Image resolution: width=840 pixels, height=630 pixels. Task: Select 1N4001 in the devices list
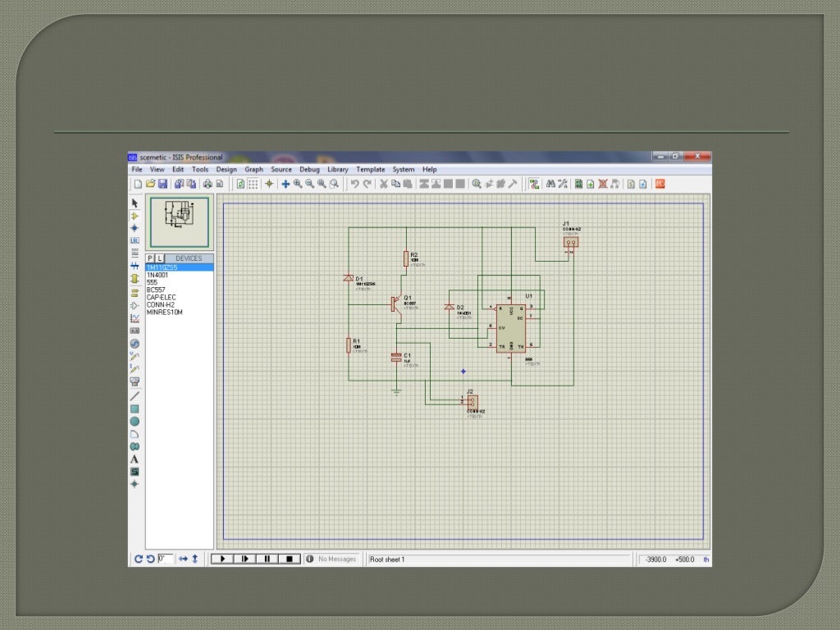[180, 275]
